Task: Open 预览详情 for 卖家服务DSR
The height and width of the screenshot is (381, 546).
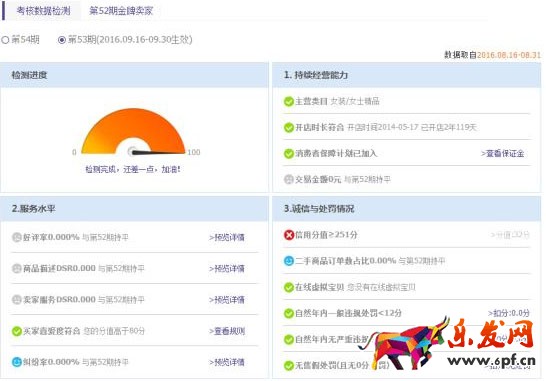Action: pos(227,300)
